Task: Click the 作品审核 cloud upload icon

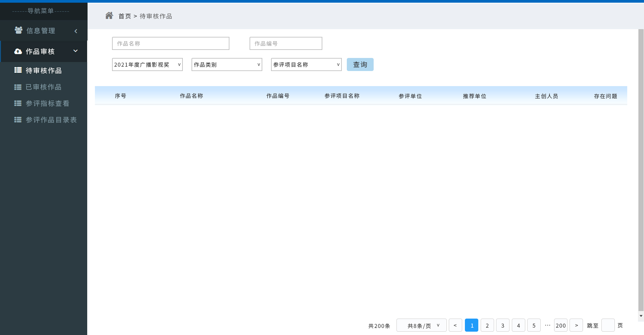Action: 18,51
